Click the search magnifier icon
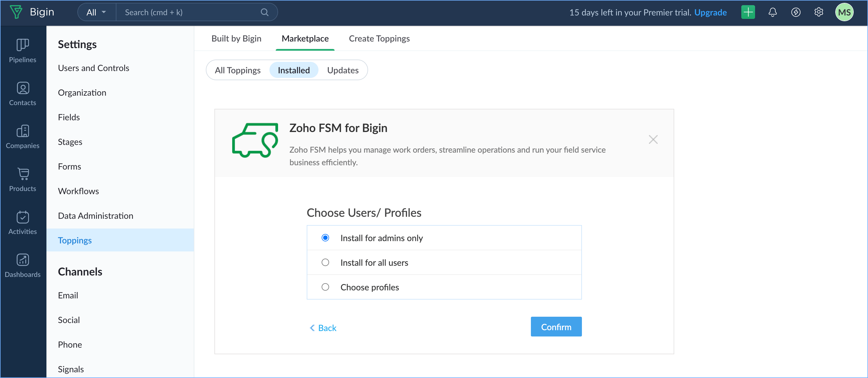868x378 pixels. pyautogui.click(x=265, y=12)
